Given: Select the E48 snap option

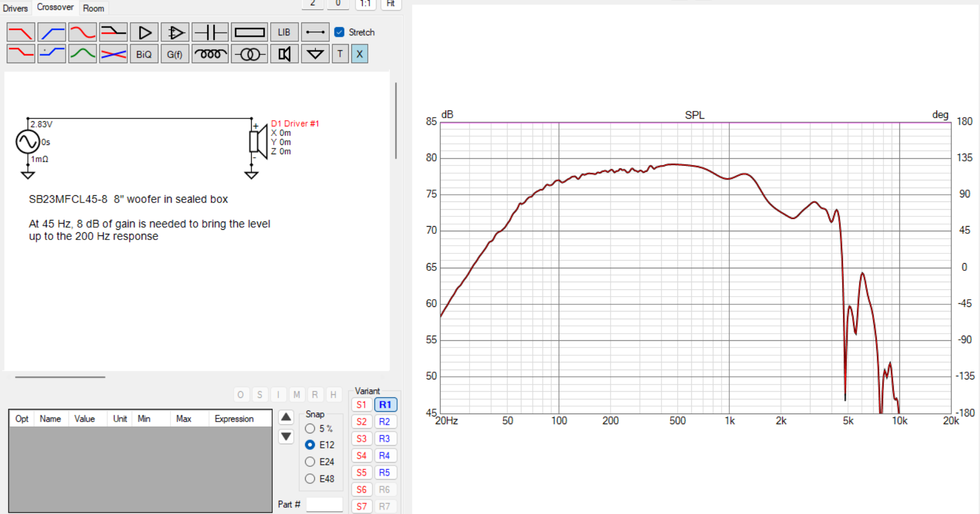Looking at the screenshot, I should click(310, 479).
